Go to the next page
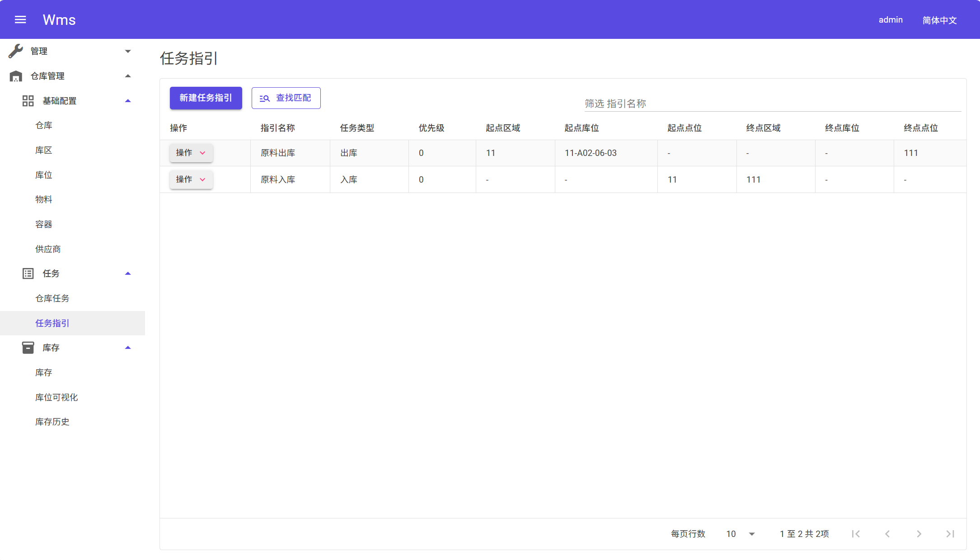The width and height of the screenshot is (980, 560). tap(919, 534)
